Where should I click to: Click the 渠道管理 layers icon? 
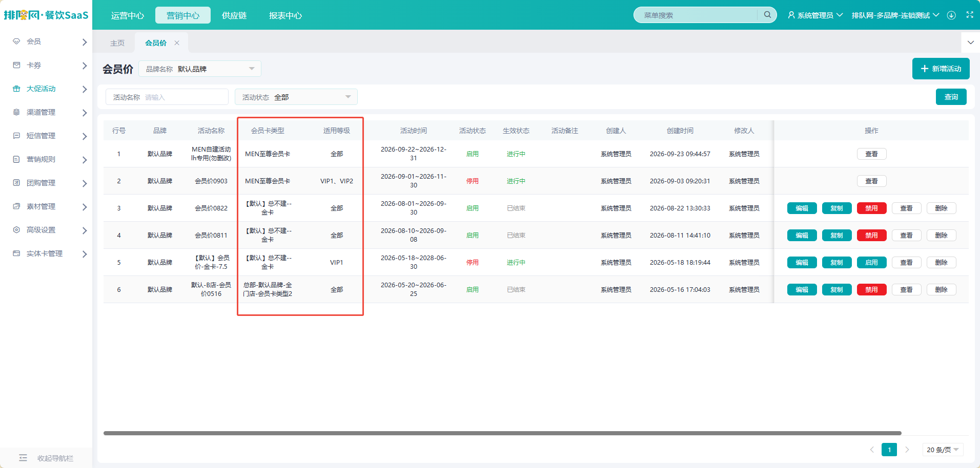[x=16, y=112]
